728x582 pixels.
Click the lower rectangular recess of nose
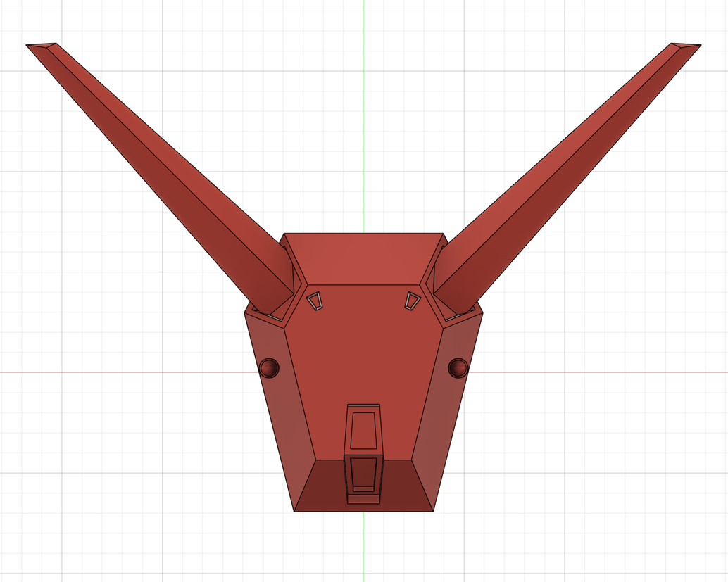point(364,472)
